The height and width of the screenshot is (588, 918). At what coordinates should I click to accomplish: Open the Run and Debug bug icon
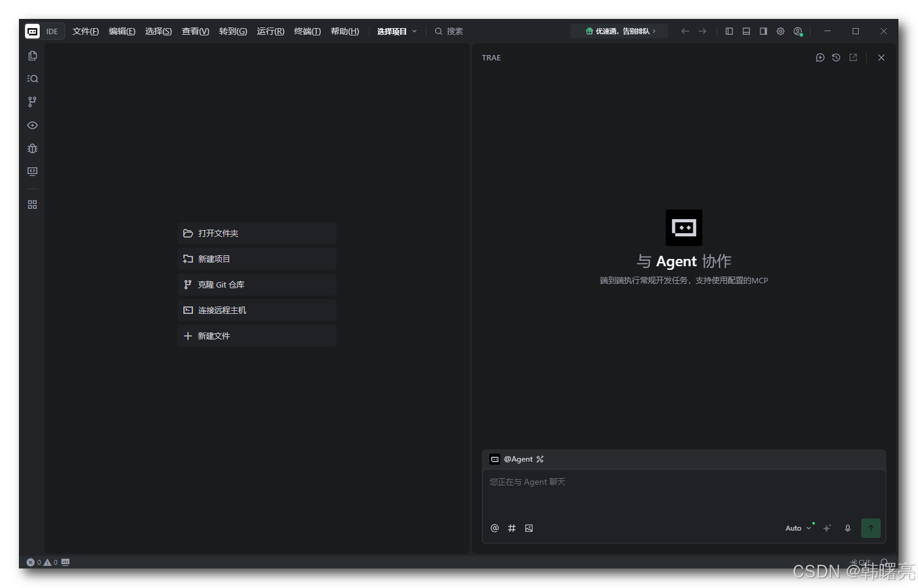tap(32, 148)
